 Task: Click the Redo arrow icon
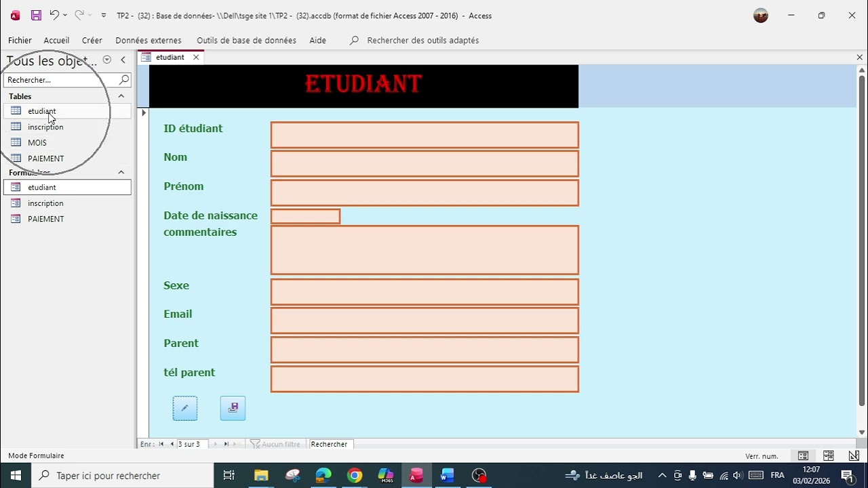tap(79, 15)
